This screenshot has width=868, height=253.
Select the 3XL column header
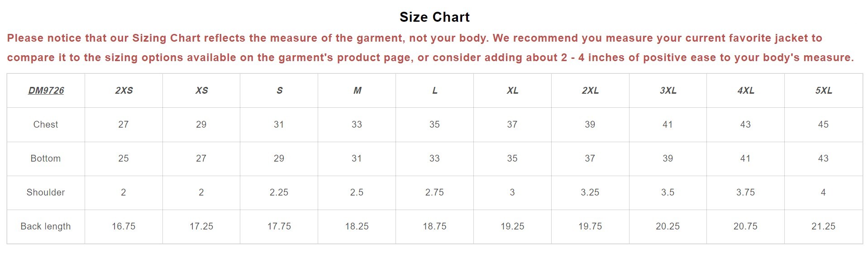pos(668,91)
